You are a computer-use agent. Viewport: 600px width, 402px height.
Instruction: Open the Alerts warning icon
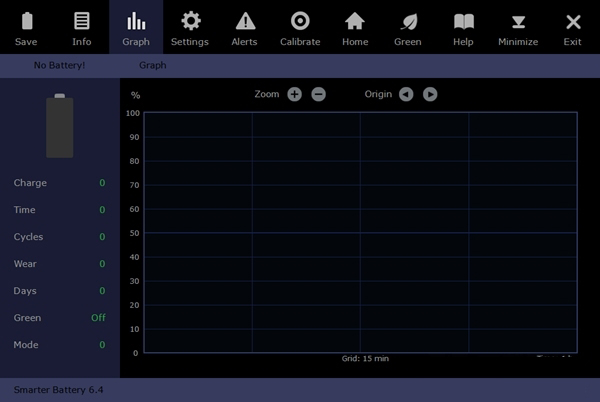[x=245, y=27]
